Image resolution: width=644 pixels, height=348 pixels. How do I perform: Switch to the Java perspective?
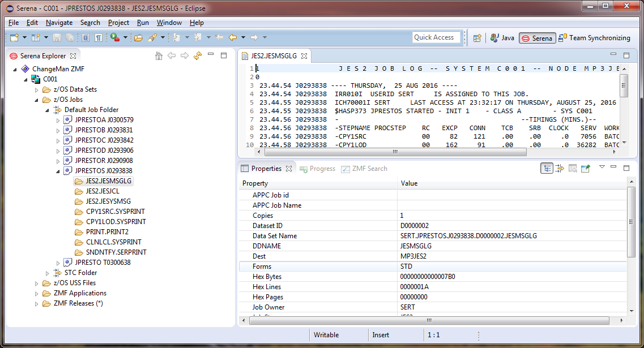[x=502, y=38]
